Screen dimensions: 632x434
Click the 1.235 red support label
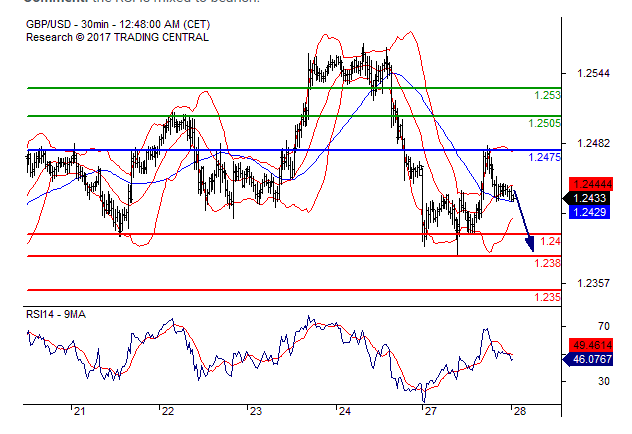click(x=547, y=297)
